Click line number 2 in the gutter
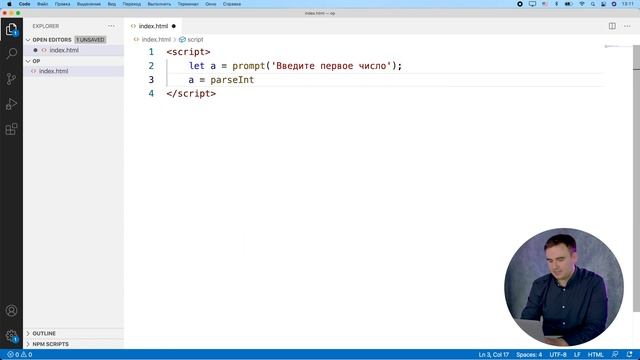Image resolution: width=640 pixels, height=360 pixels. click(x=151, y=66)
